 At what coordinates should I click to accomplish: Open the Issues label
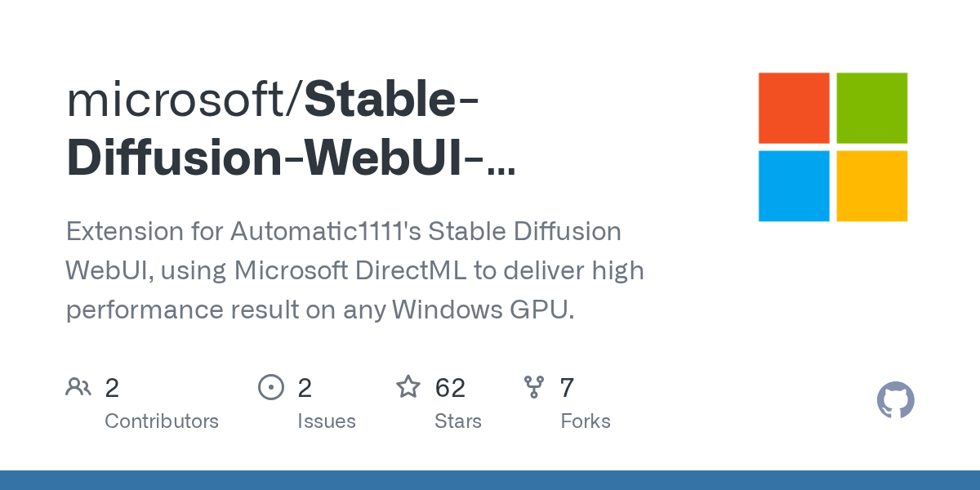[x=327, y=421]
